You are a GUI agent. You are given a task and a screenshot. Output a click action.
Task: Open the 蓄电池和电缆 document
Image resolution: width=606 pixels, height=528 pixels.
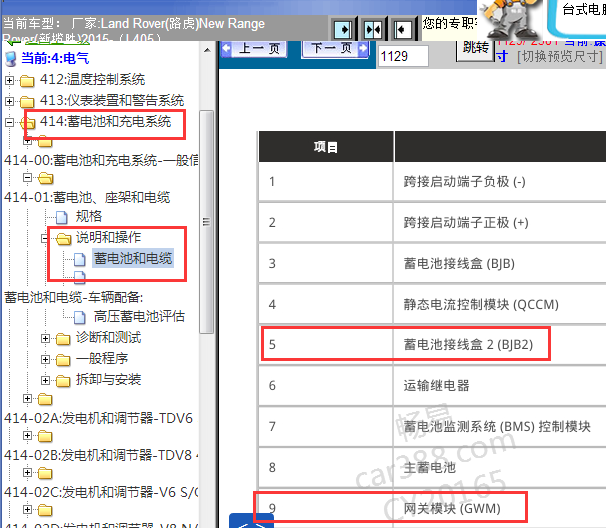click(133, 258)
